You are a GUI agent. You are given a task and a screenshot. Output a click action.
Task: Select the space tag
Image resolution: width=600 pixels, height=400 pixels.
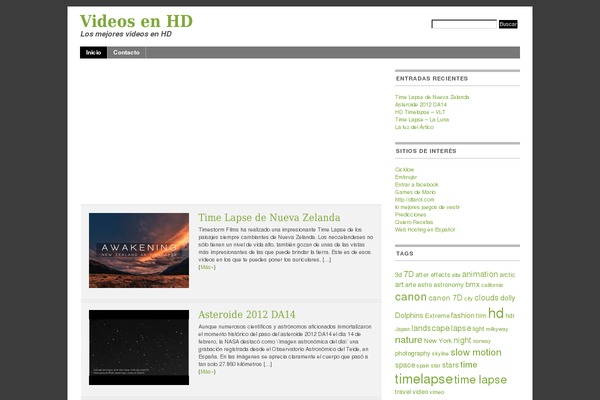[405, 365]
